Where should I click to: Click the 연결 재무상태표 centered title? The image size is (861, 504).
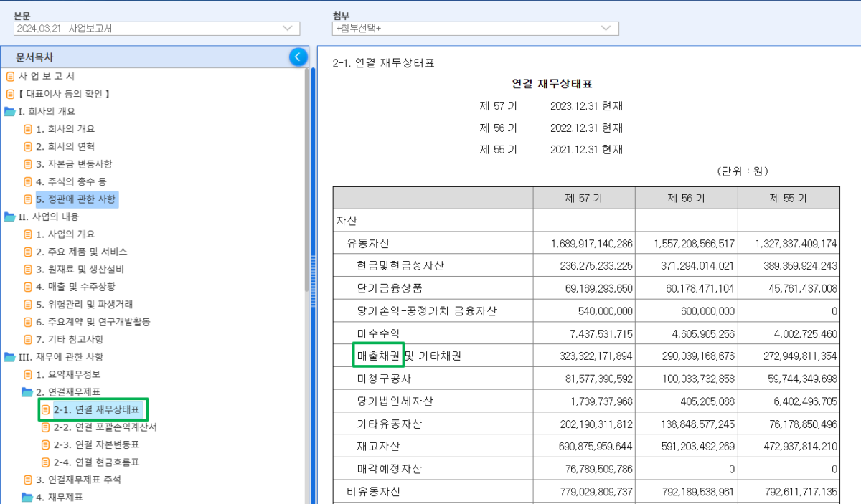552,84
